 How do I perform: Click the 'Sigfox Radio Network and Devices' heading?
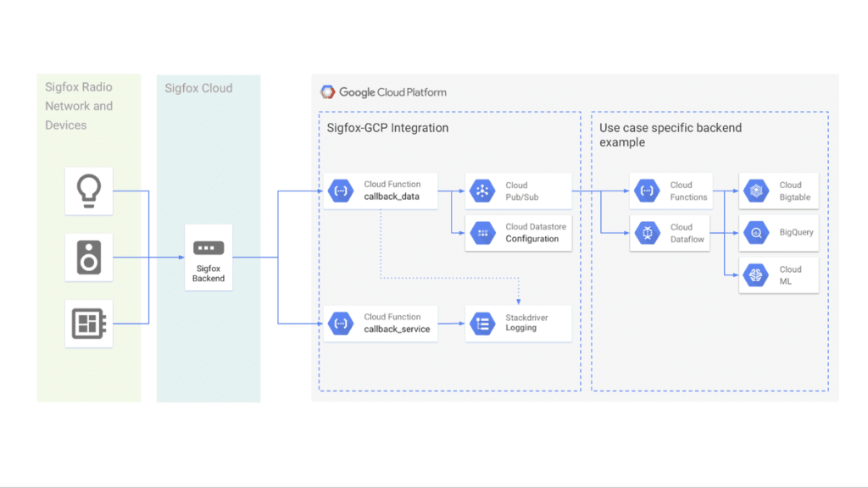[79, 106]
